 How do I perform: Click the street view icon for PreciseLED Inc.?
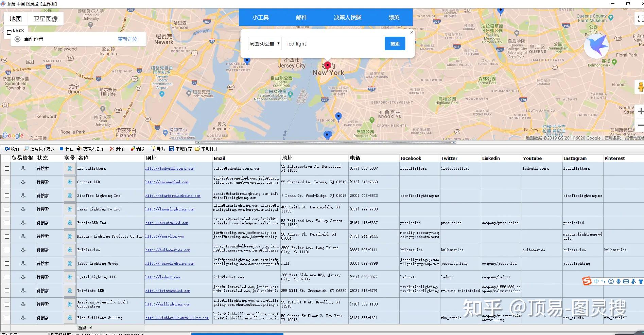tap(70, 223)
